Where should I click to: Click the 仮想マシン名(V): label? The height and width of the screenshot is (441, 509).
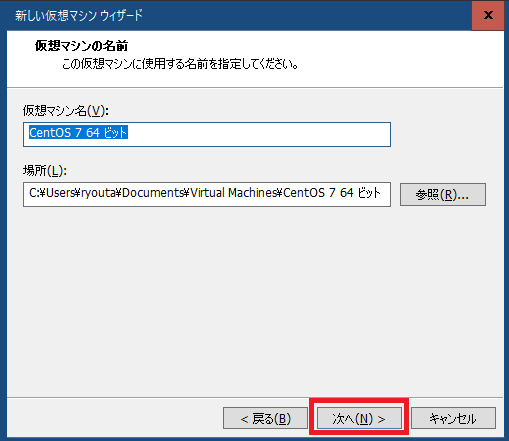(x=66, y=111)
